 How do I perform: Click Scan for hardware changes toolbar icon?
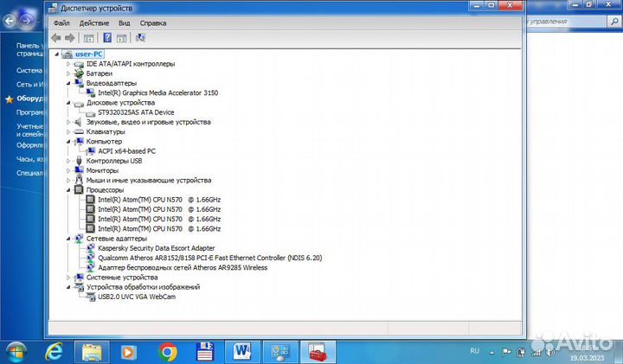coord(140,38)
